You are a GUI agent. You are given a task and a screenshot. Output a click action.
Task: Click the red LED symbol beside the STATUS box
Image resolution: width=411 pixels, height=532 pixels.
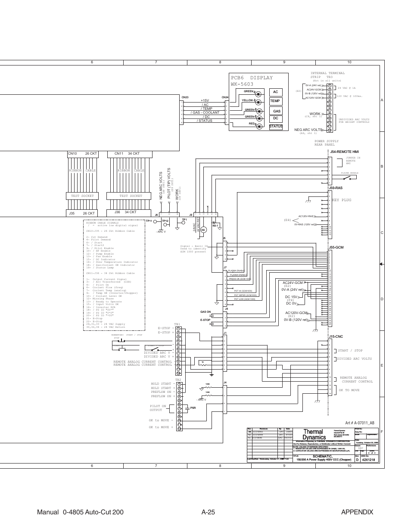click(x=259, y=126)
